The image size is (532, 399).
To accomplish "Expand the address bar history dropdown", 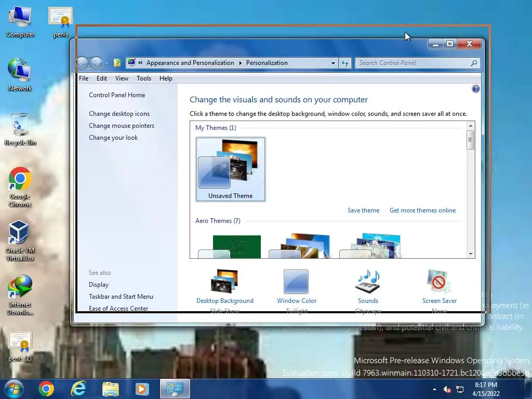I will [x=333, y=63].
